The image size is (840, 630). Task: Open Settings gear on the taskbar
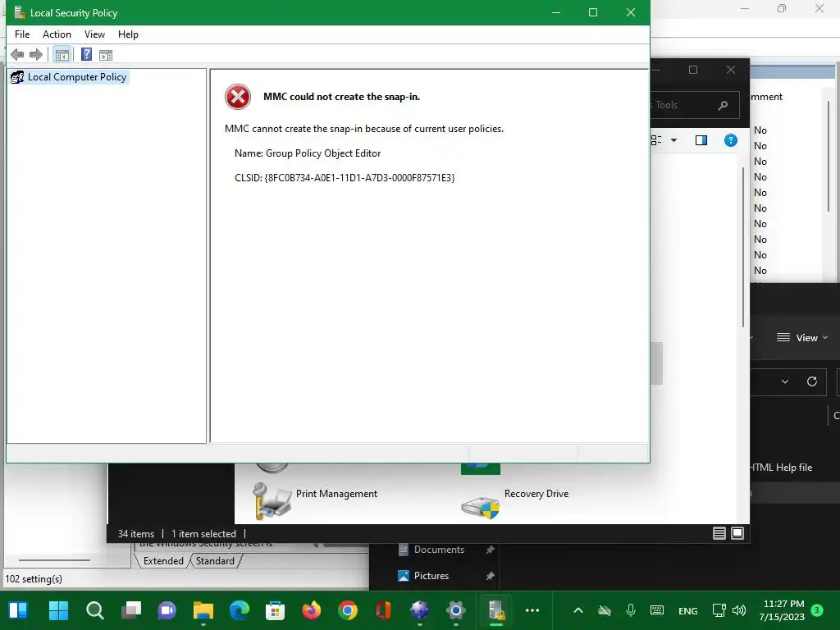(456, 610)
